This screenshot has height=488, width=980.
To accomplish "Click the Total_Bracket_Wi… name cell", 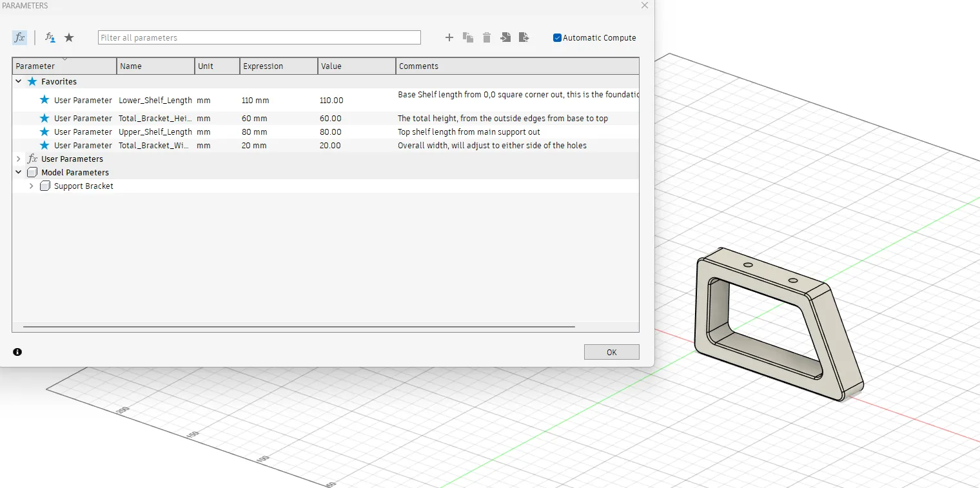I will 155,145.
